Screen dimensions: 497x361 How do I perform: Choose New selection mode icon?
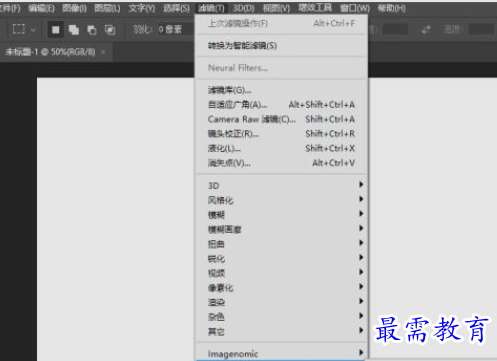[x=55, y=30]
